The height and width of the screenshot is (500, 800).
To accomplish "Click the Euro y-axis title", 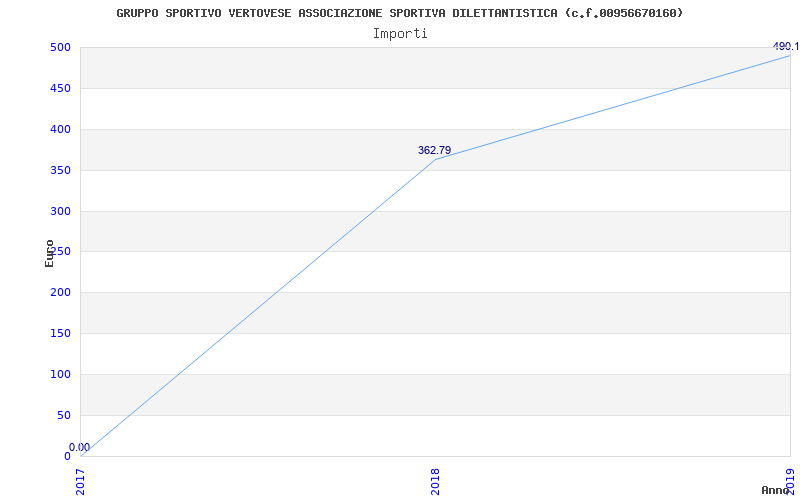I will (x=49, y=253).
